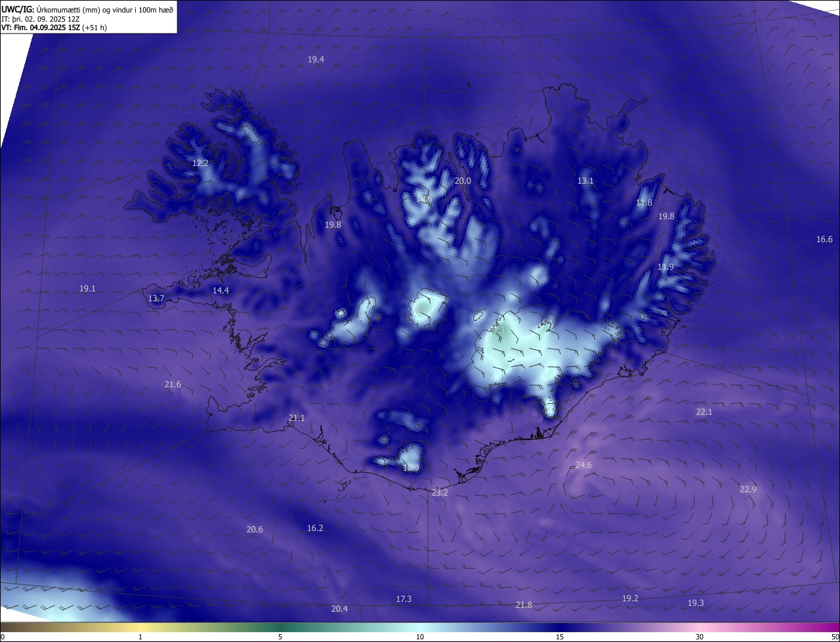Click the 19.4 value north of Iceland
The width and height of the screenshot is (840, 642).
pos(316,59)
